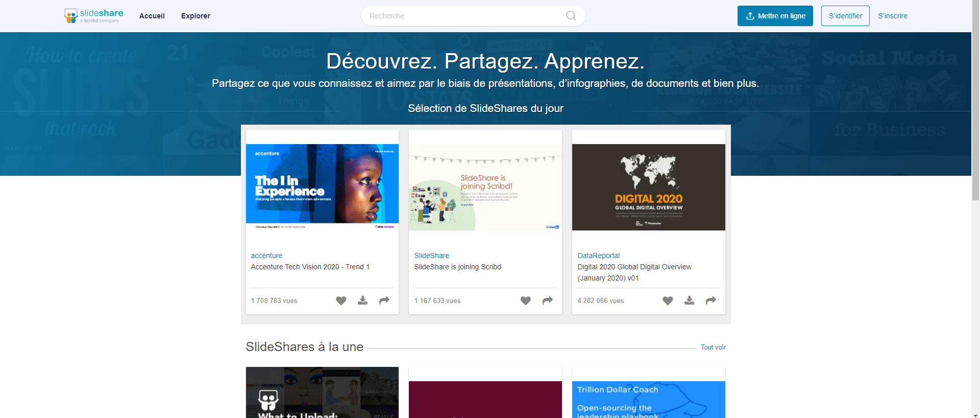
Task: Click the search magnifier icon
Action: (x=571, y=16)
